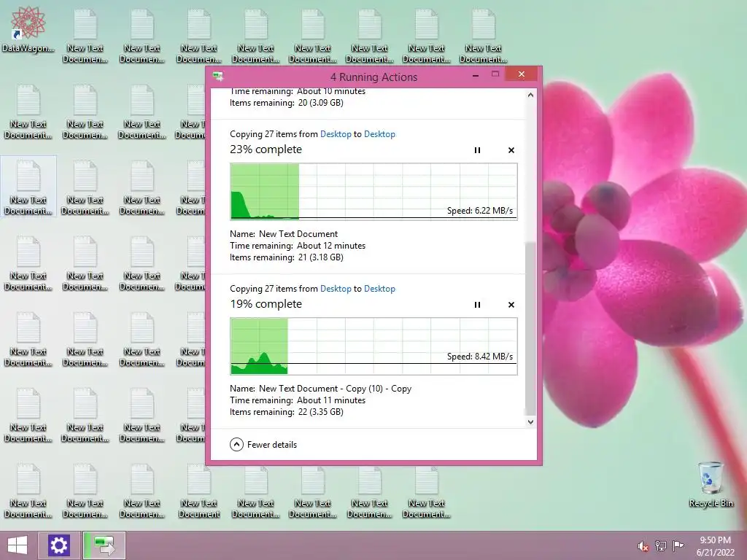Viewport: 747px width, 560px height.
Task: Click the muted volume tray icon
Action: (x=643, y=545)
